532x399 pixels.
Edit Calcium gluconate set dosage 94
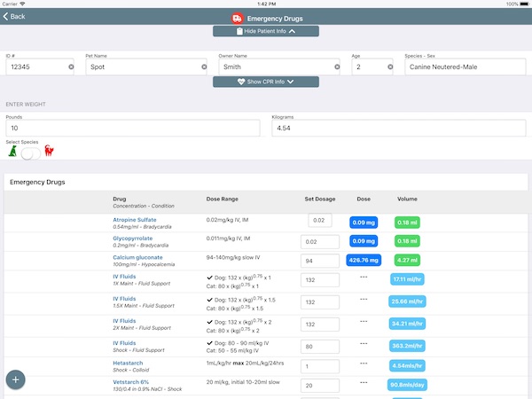320,261
